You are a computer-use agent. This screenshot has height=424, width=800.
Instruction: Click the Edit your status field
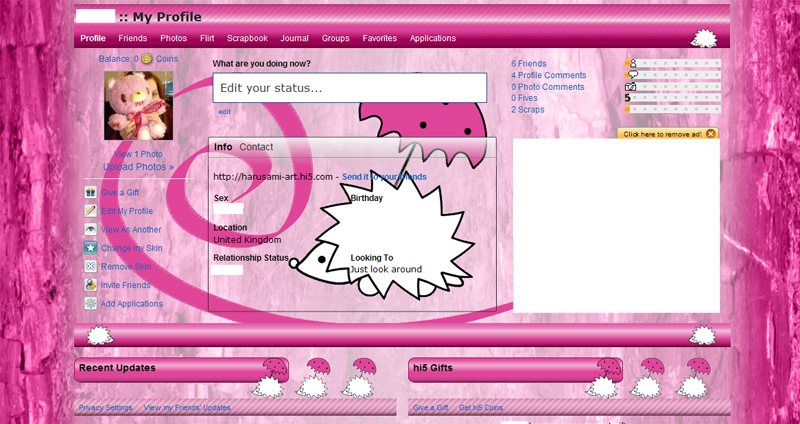point(350,88)
